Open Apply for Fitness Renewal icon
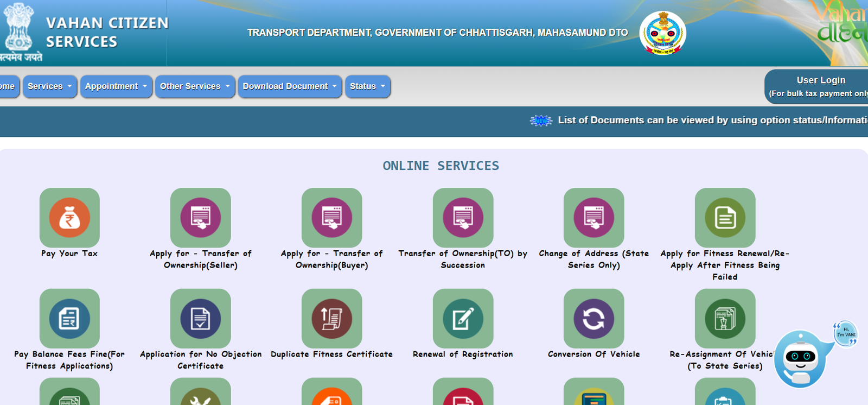 click(x=725, y=218)
